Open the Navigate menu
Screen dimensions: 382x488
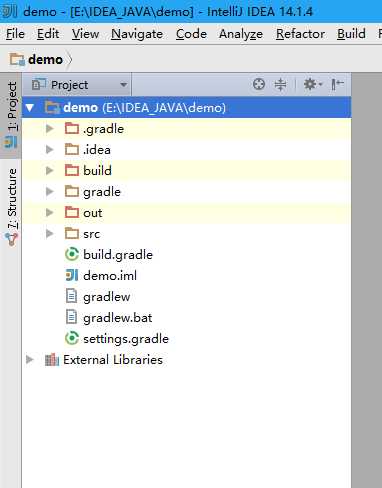click(137, 34)
